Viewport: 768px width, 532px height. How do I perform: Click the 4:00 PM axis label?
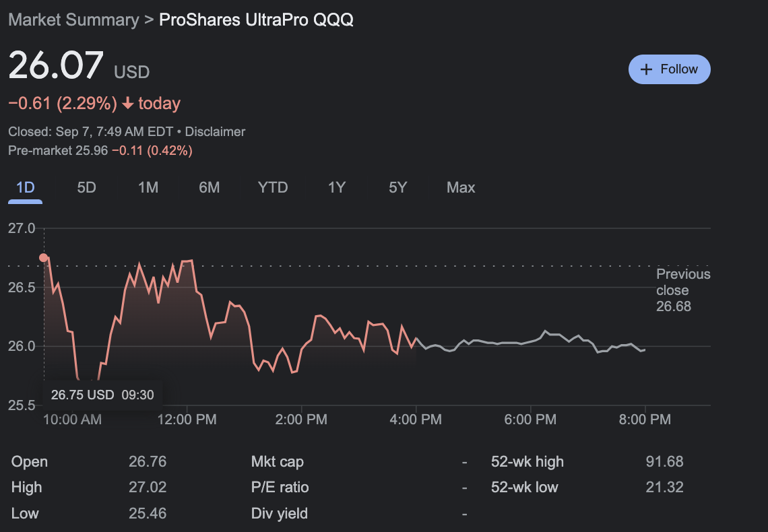pyautogui.click(x=416, y=420)
